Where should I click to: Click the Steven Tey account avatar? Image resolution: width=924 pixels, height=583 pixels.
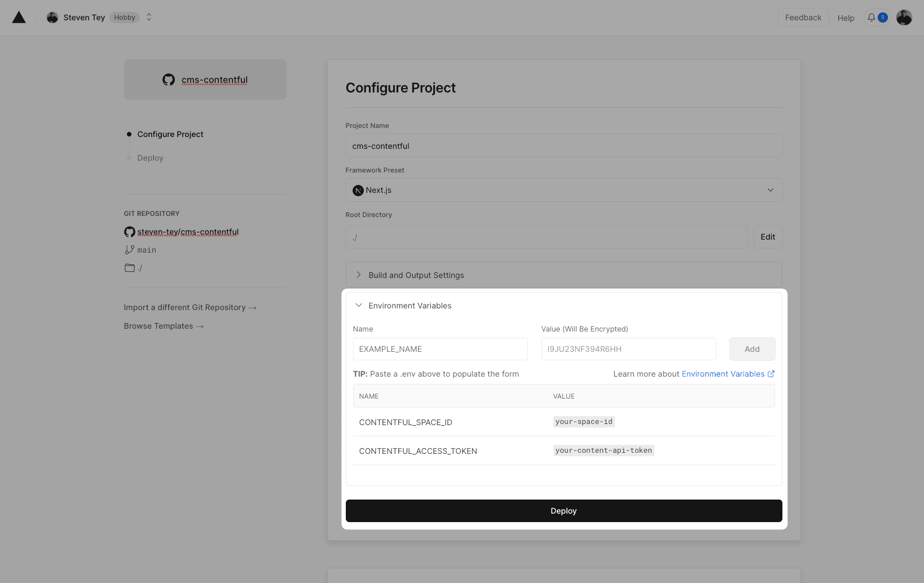[52, 17]
